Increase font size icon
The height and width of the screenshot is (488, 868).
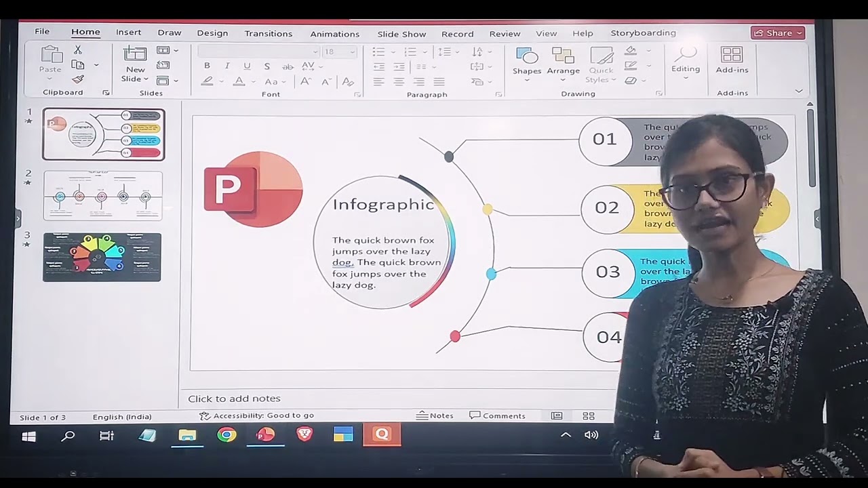pyautogui.click(x=306, y=81)
